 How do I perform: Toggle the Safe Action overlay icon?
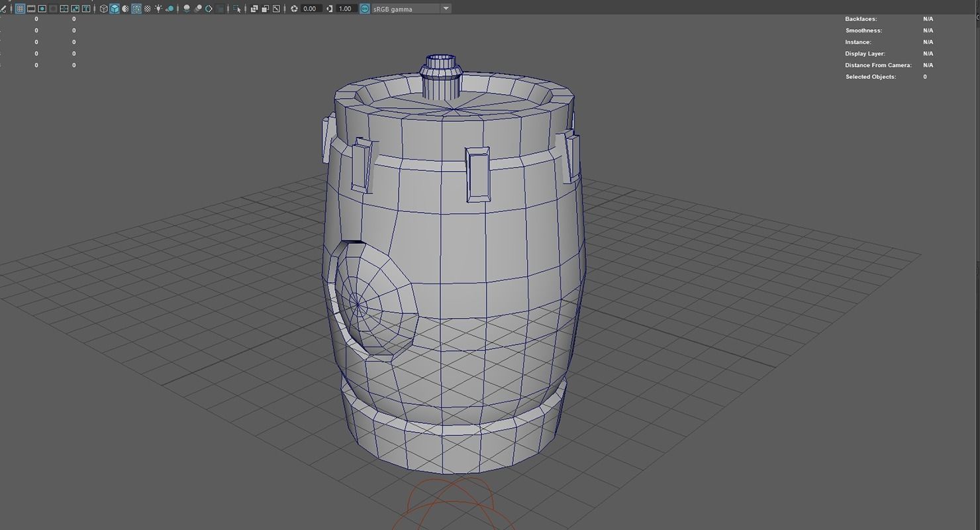(75, 9)
